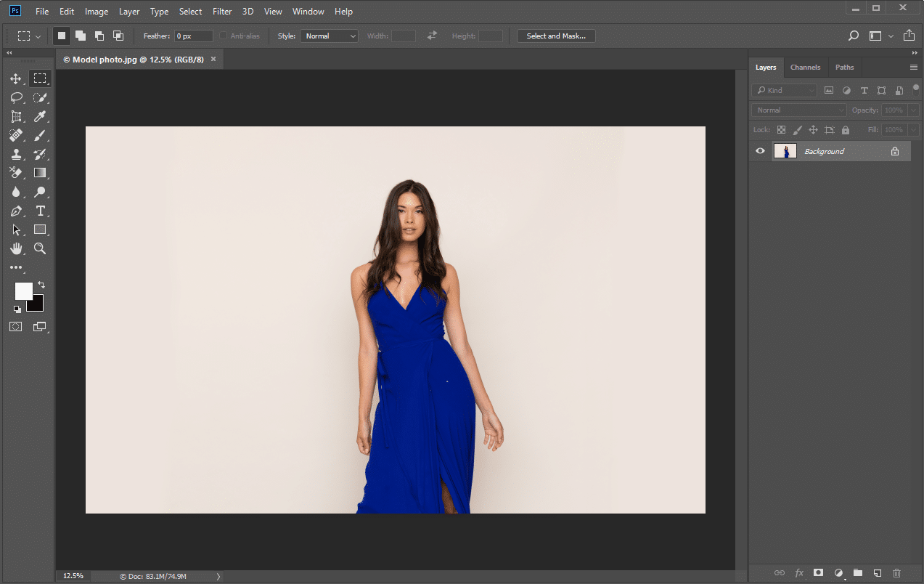Select the Pen tool
The image size is (924, 584).
[16, 211]
